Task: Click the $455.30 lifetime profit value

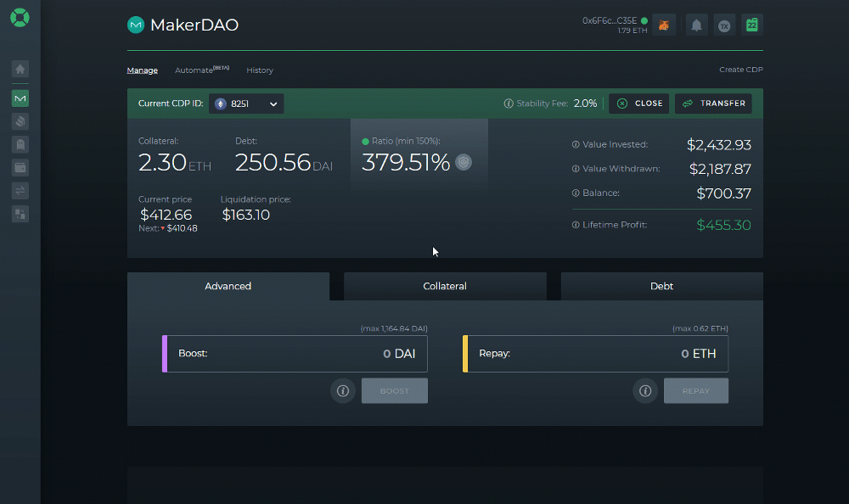Action: (724, 225)
